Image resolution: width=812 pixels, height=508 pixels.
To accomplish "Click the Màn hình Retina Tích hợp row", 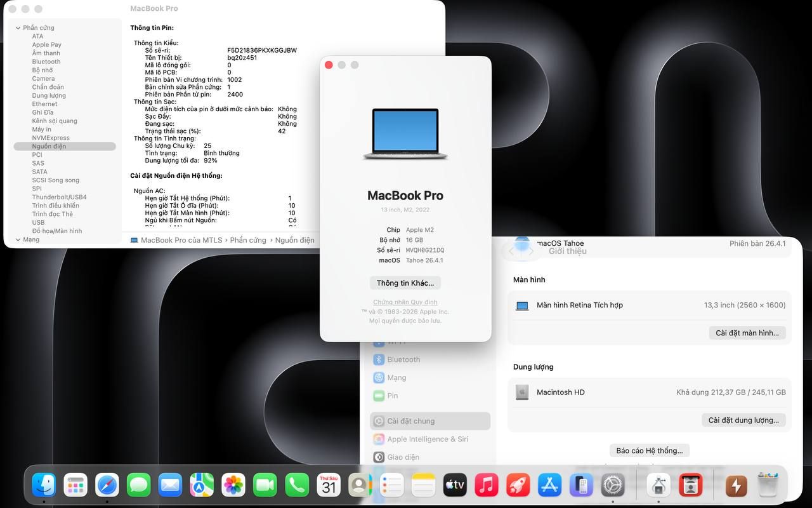I will [650, 305].
